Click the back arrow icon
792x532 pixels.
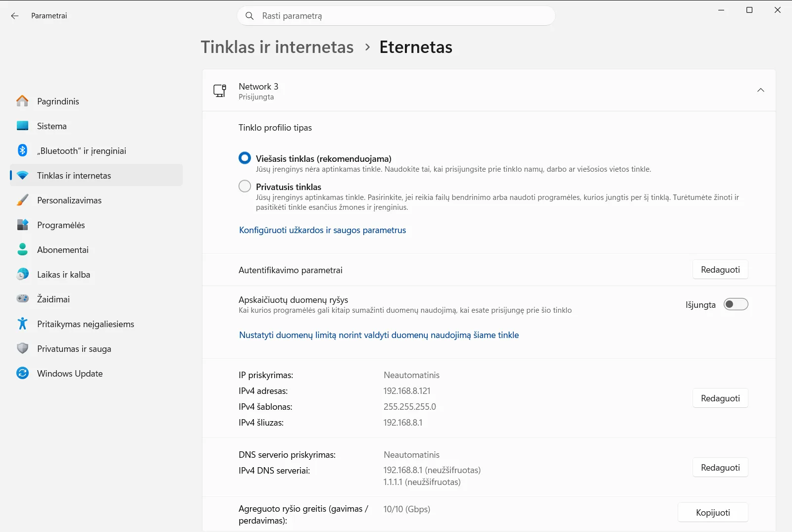[x=15, y=16]
